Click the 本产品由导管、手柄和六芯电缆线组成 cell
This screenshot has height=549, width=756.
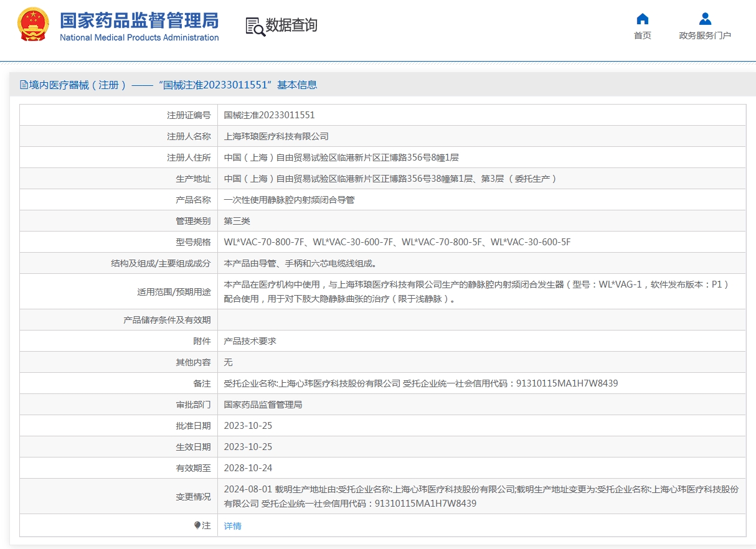(x=300, y=263)
